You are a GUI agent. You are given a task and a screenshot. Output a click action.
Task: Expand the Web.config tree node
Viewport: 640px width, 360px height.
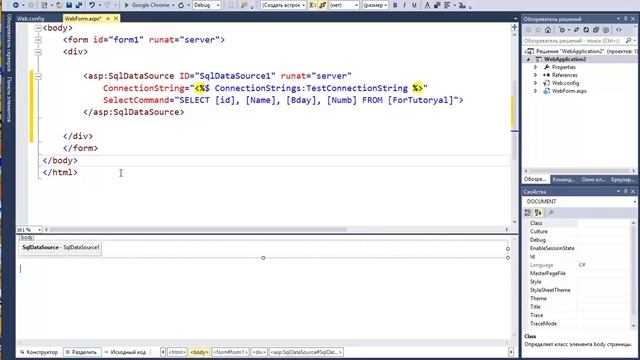[x=536, y=83]
